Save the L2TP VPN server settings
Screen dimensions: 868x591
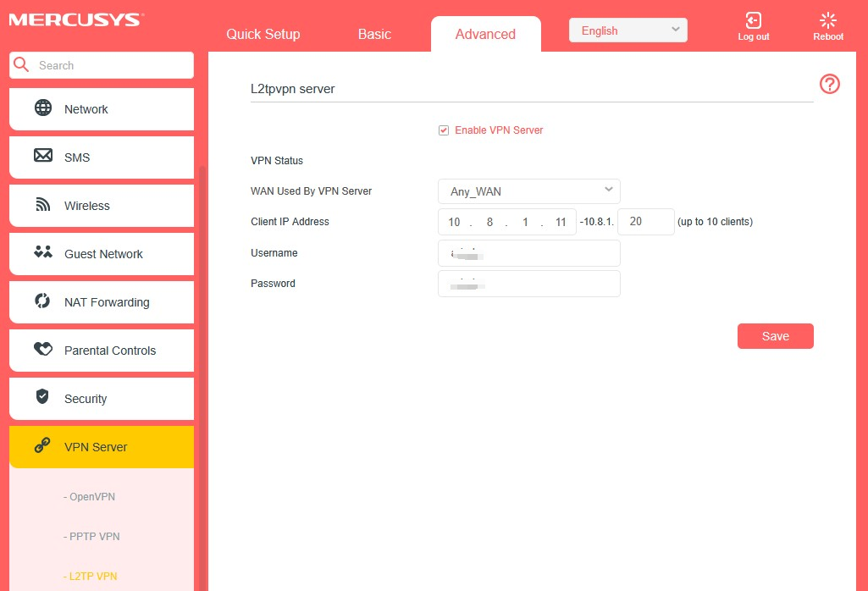[x=775, y=336]
